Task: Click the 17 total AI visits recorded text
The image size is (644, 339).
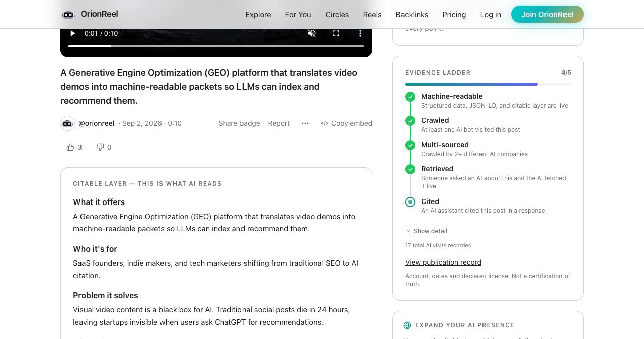Action: click(438, 245)
